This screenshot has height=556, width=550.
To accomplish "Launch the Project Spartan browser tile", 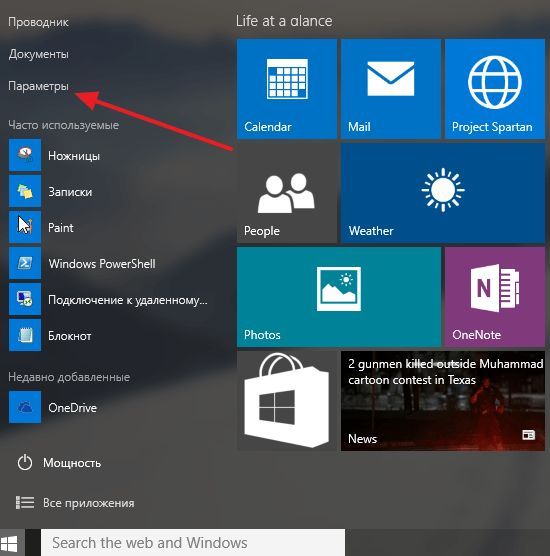I will click(495, 88).
